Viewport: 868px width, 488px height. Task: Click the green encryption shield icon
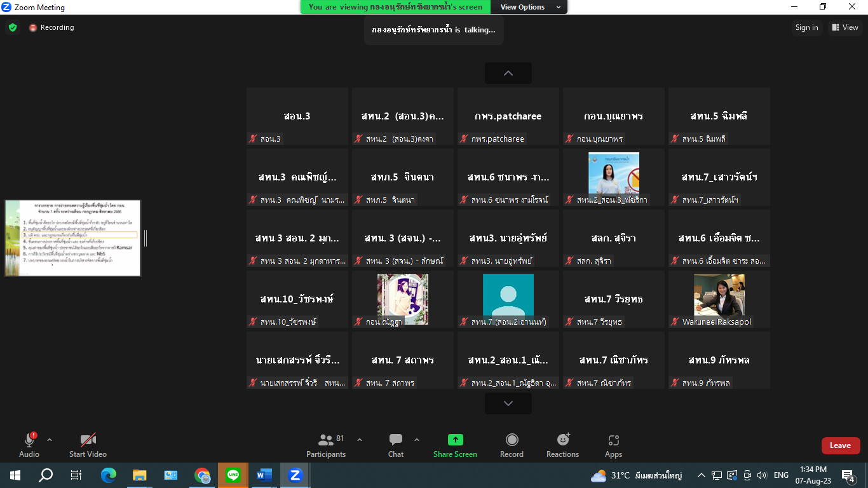click(13, 27)
